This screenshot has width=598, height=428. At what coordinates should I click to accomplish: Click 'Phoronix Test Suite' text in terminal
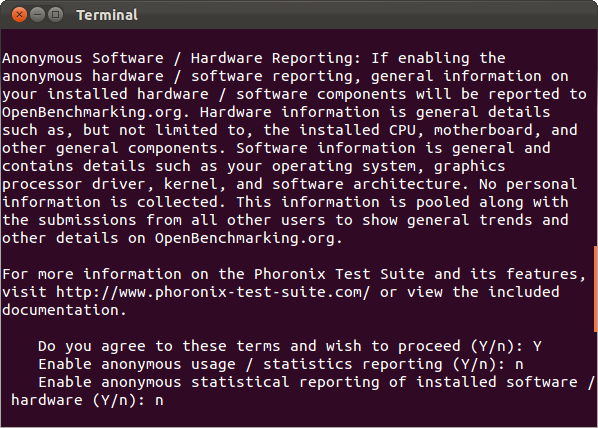pyautogui.click(x=339, y=274)
